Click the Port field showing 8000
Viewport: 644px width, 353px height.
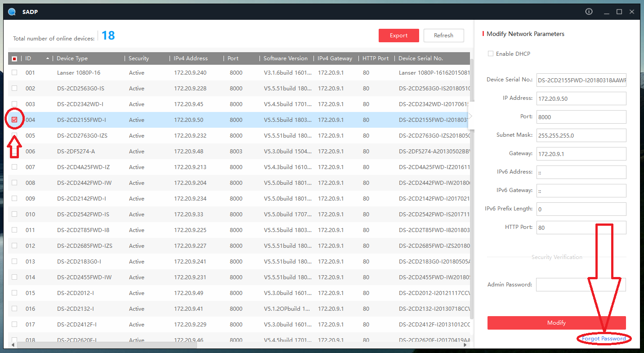[581, 117]
